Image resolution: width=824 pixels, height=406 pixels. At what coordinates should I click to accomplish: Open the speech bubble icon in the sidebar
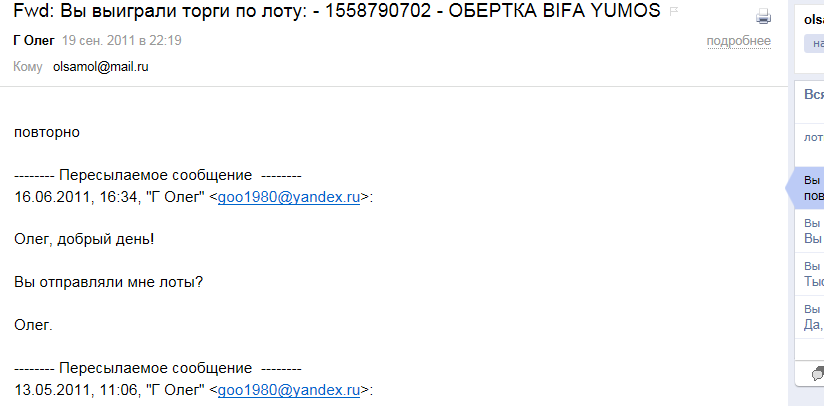(x=818, y=374)
